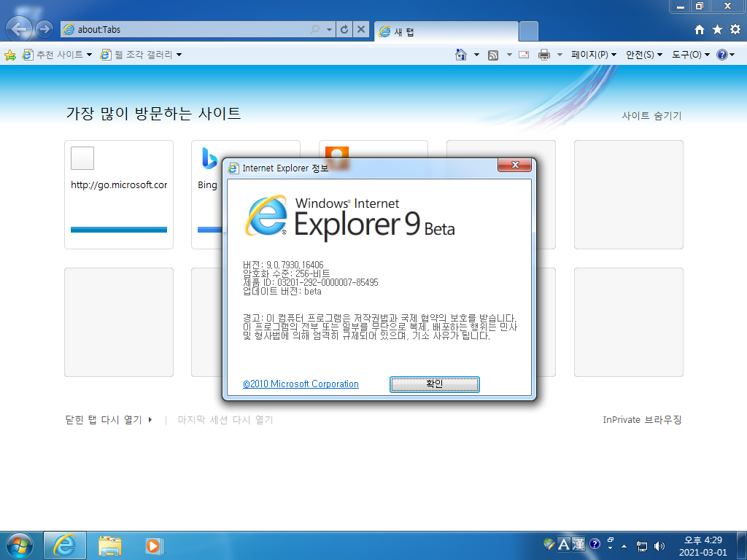The height and width of the screenshot is (560, 747).
Task: Open the Help question mark menu
Action: pyautogui.click(x=726, y=55)
